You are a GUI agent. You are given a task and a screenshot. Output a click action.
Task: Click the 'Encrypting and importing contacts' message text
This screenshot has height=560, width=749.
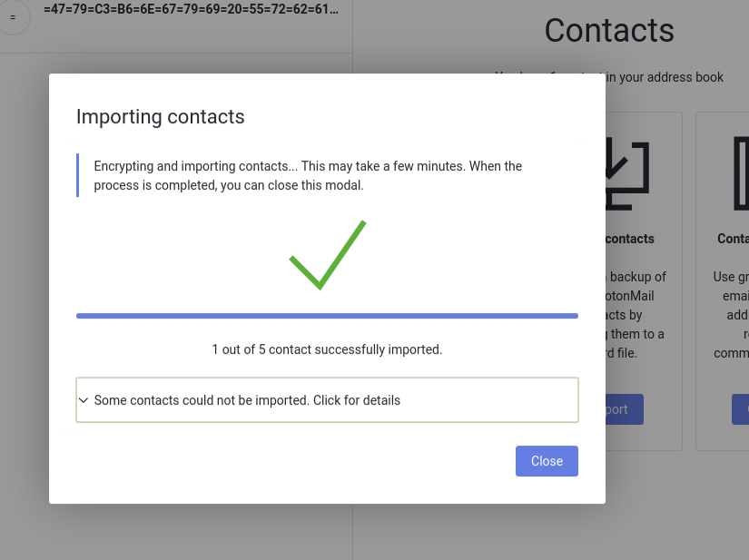pyautogui.click(x=307, y=175)
